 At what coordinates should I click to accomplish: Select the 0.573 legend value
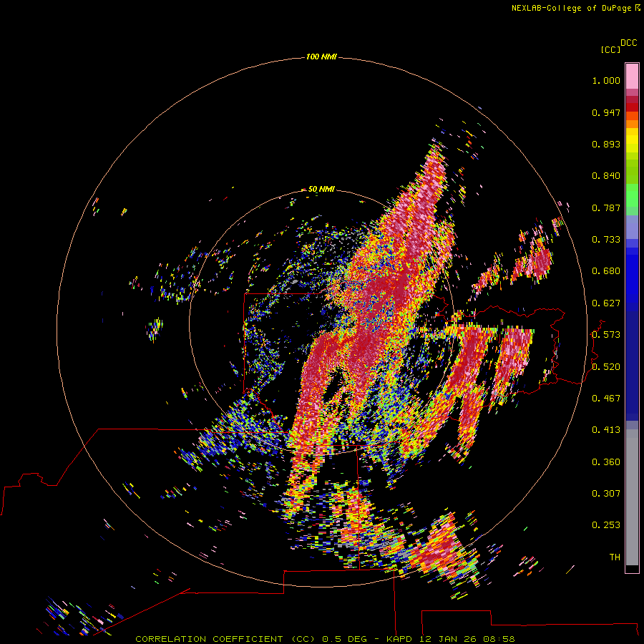pyautogui.click(x=606, y=335)
